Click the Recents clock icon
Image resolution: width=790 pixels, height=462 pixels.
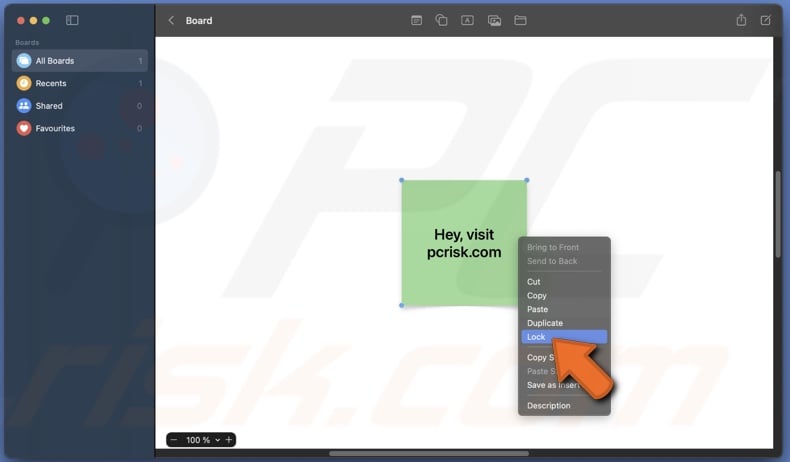[24, 83]
